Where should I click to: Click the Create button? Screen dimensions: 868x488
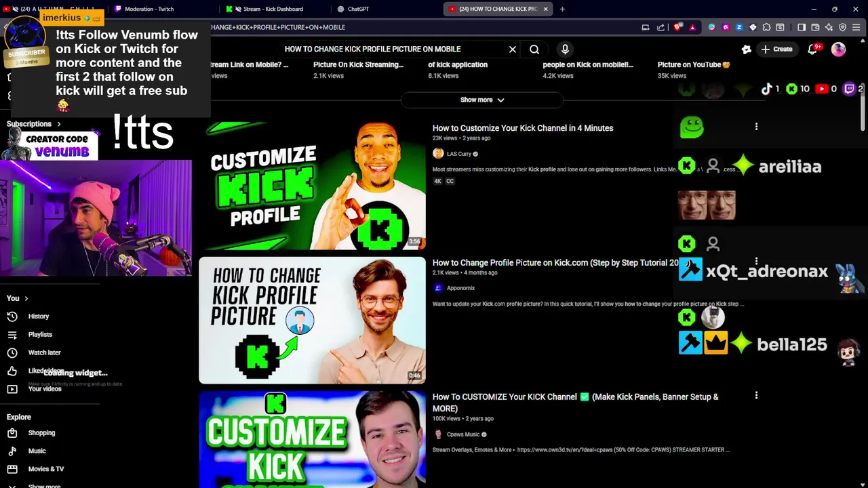coord(776,49)
